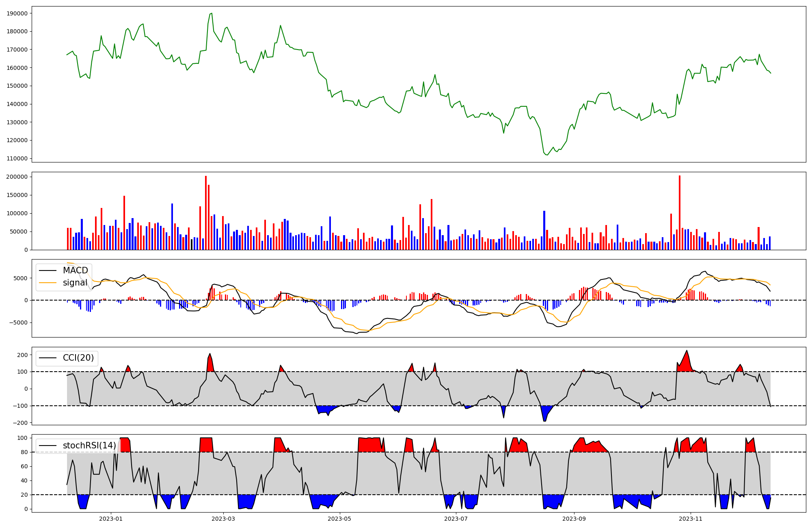Click the 200000 volume axis label

(17, 177)
